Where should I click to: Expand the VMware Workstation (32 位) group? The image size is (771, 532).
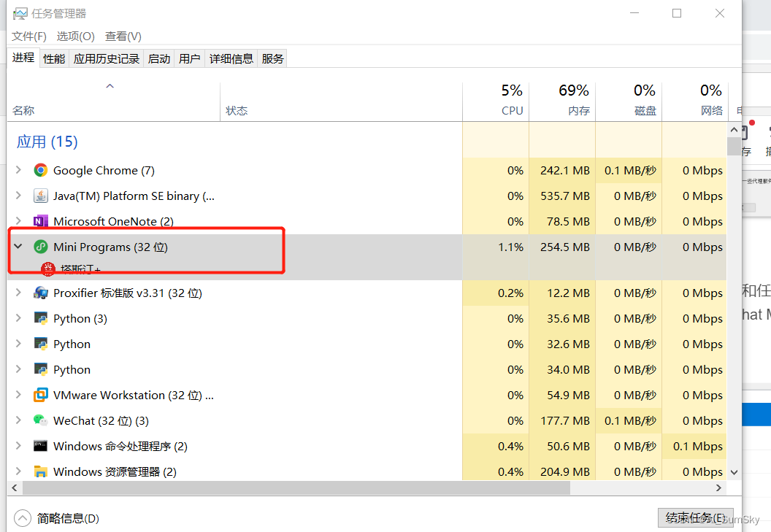[x=18, y=394]
